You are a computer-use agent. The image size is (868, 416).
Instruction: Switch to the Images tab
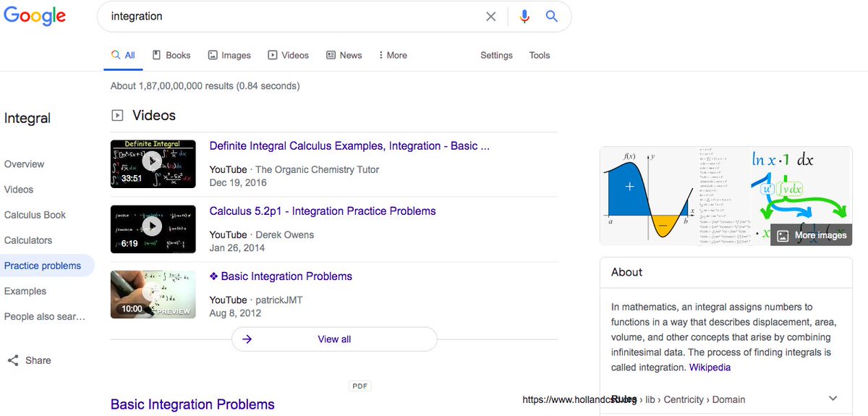[229, 55]
